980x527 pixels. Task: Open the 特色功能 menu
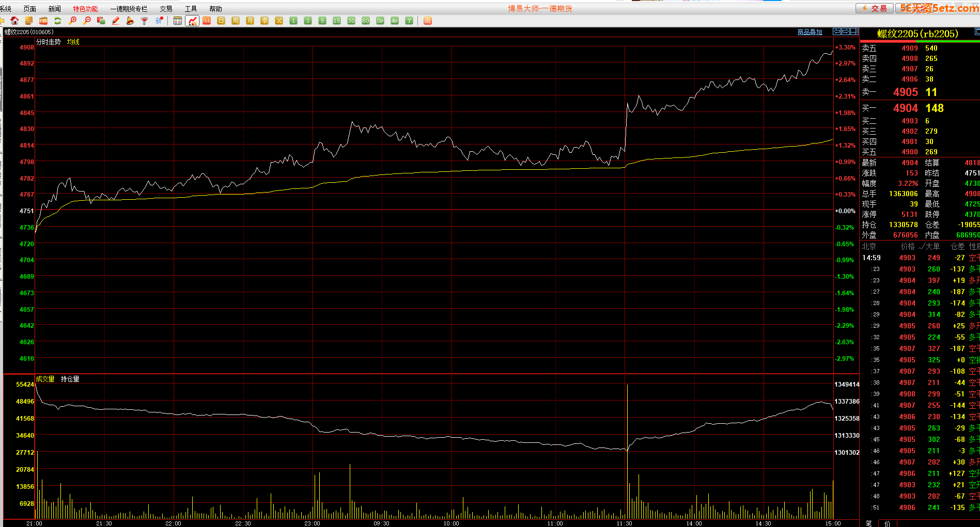85,9
